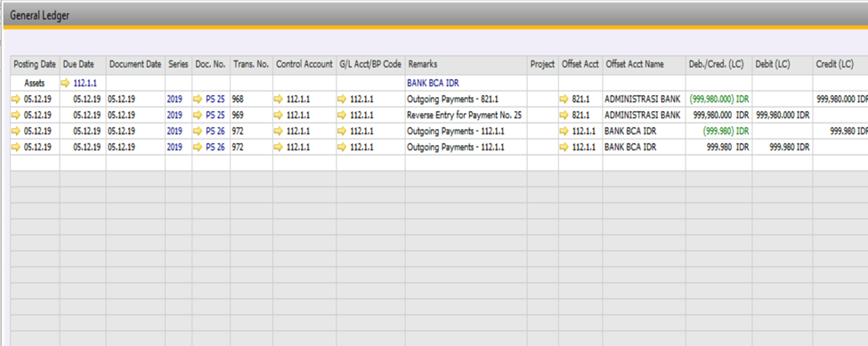
Task: Click the Credit (LC) column header
Action: [840, 65]
